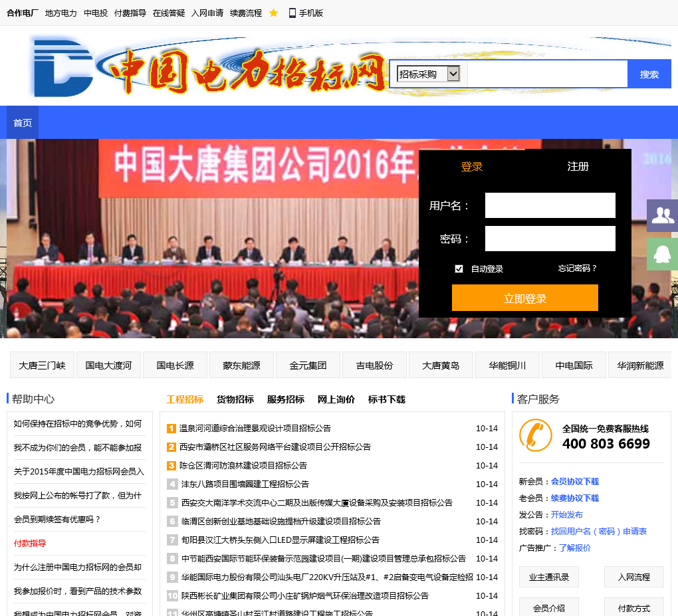Image resolution: width=678 pixels, height=616 pixels.
Task: Click the favorite star icon in top bar
Action: point(273,13)
